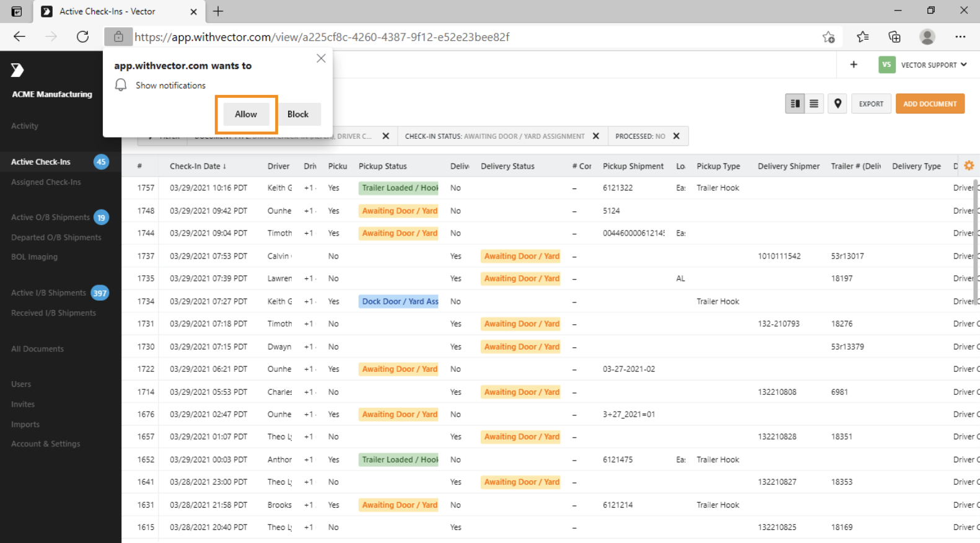
Task: Click the 397 badge on I/B Shipments
Action: pos(100,293)
